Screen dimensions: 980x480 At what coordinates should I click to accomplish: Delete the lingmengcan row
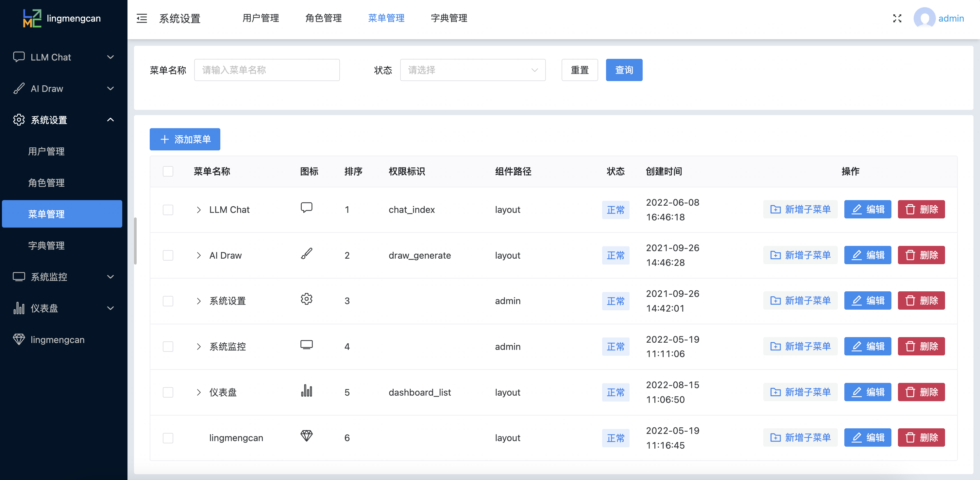[921, 438]
